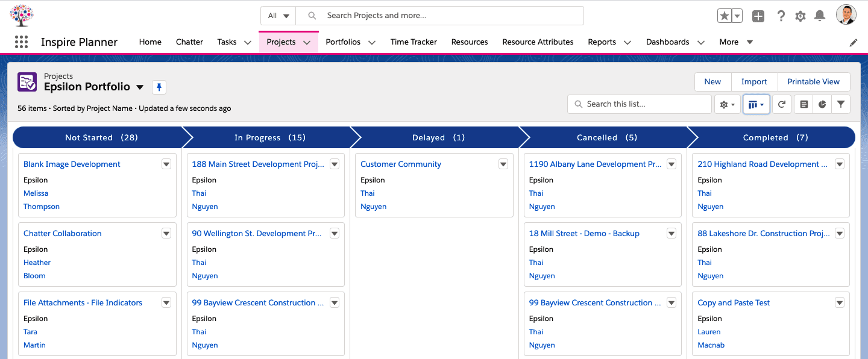Click the New button
Image resolution: width=868 pixels, height=359 pixels.
(712, 81)
